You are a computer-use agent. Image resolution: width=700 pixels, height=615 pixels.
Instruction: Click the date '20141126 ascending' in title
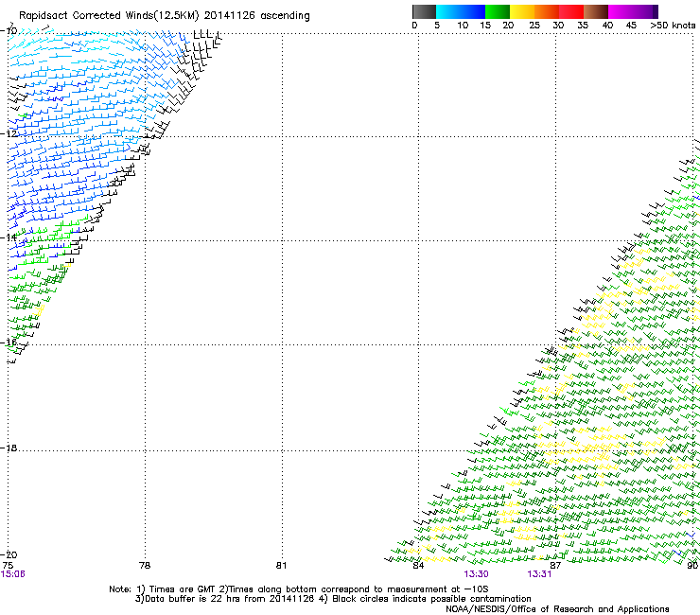256,16
